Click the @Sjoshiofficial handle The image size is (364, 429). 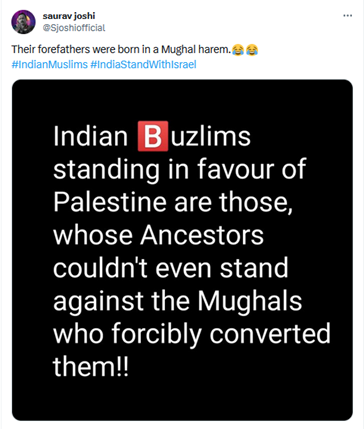pos(74,28)
